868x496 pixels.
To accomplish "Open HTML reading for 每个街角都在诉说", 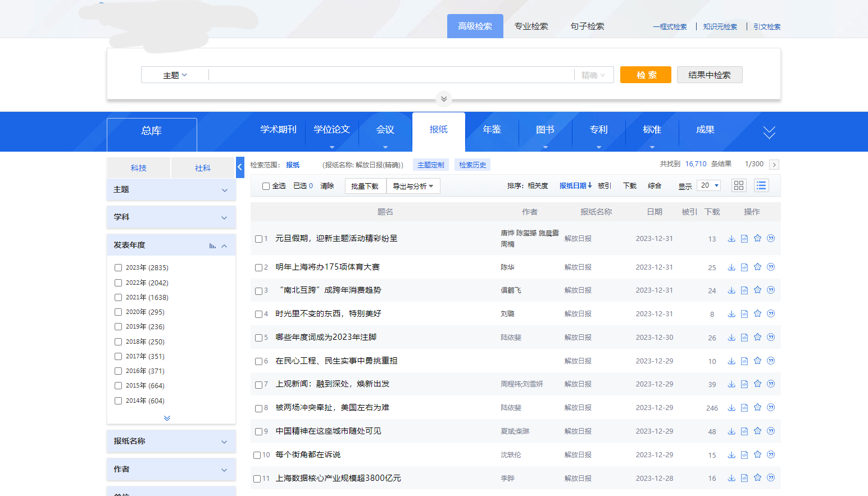I will [744, 454].
